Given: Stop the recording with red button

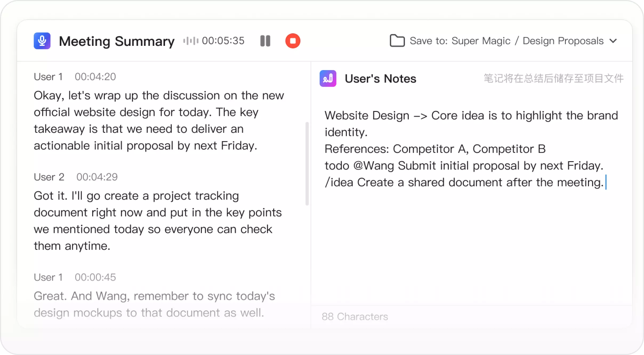Looking at the screenshot, I should coord(293,41).
